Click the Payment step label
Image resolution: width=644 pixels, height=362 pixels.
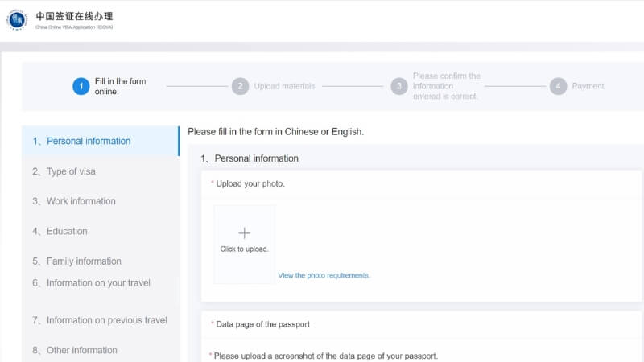point(588,86)
